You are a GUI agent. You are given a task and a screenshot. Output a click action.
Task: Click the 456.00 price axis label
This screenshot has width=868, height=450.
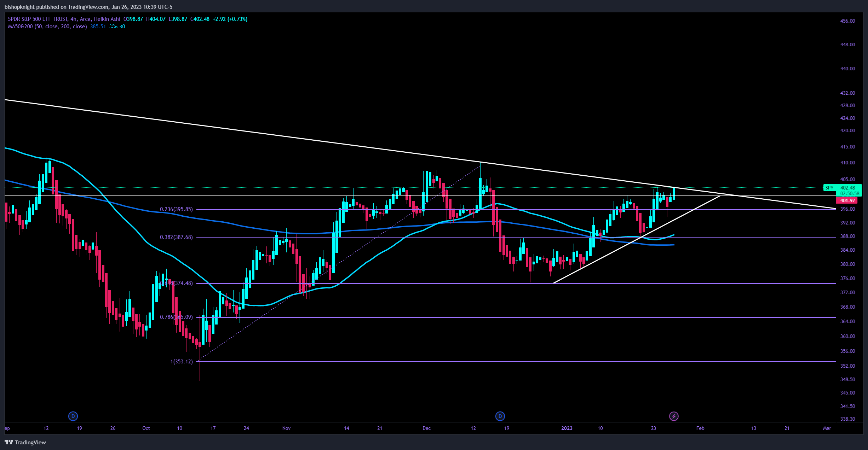847,21
